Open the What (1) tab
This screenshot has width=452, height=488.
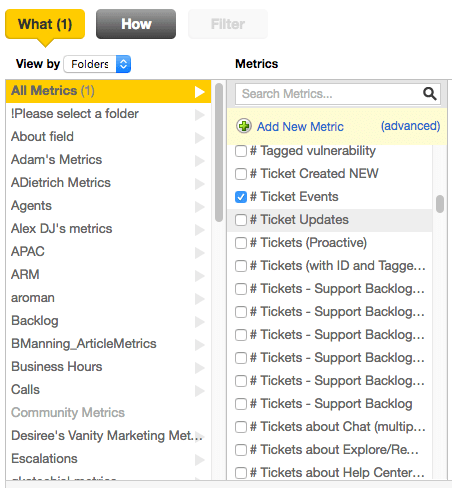45,24
